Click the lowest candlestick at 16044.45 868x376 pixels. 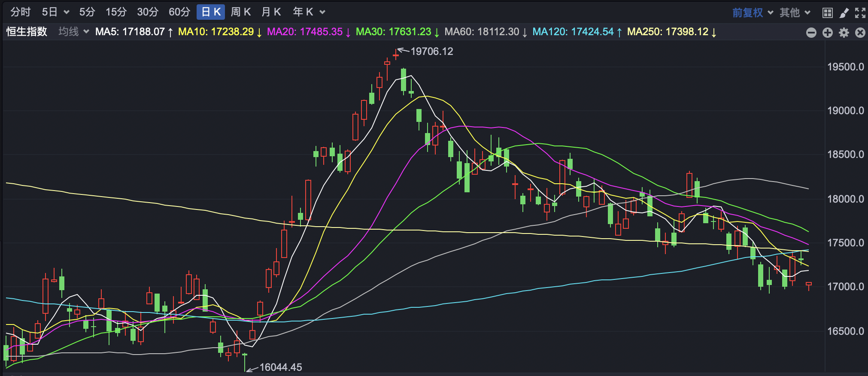tap(245, 362)
